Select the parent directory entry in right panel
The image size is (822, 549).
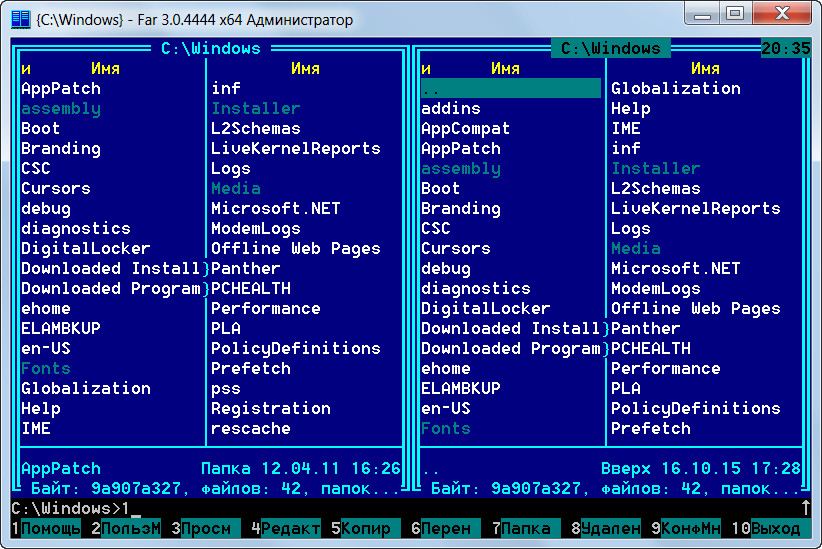(x=511, y=89)
